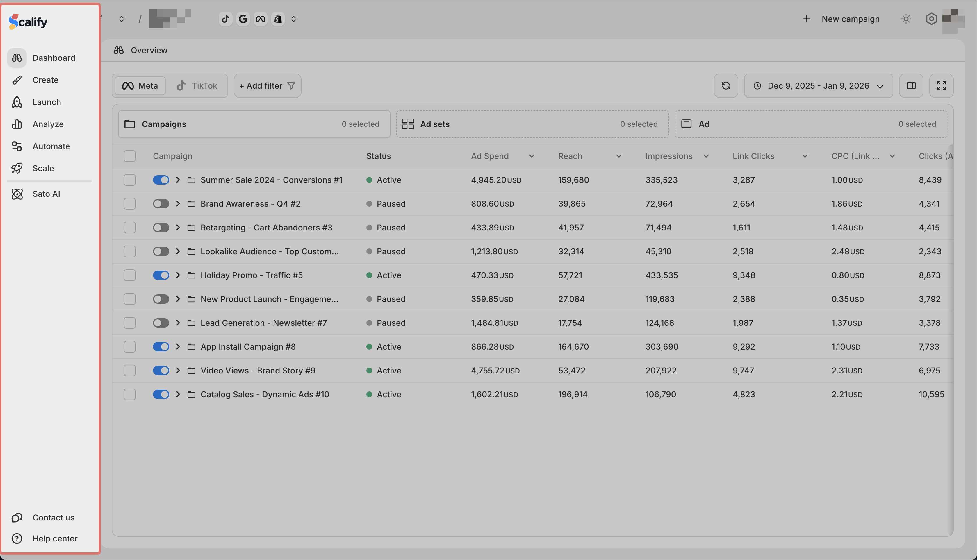Enter fullscreen table view
This screenshot has height=560, width=977.
[x=941, y=86]
